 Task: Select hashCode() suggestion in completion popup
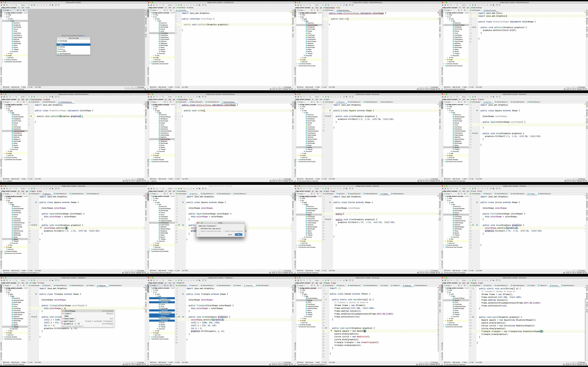pos(70,319)
